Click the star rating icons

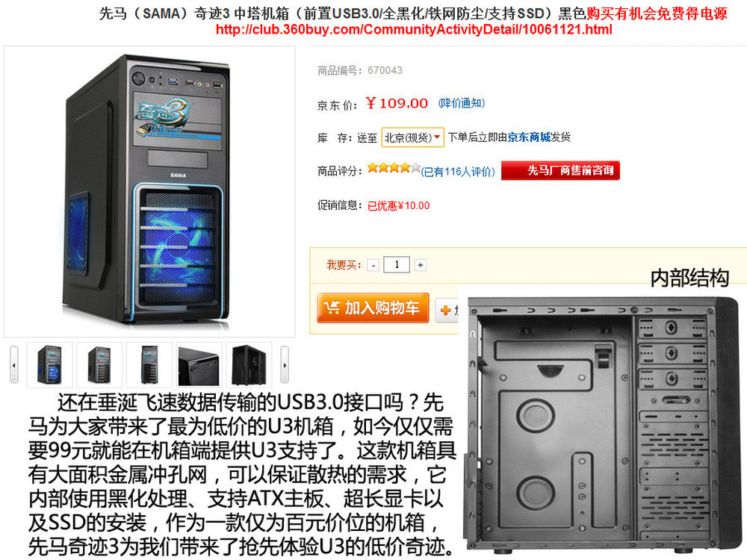pos(394,167)
